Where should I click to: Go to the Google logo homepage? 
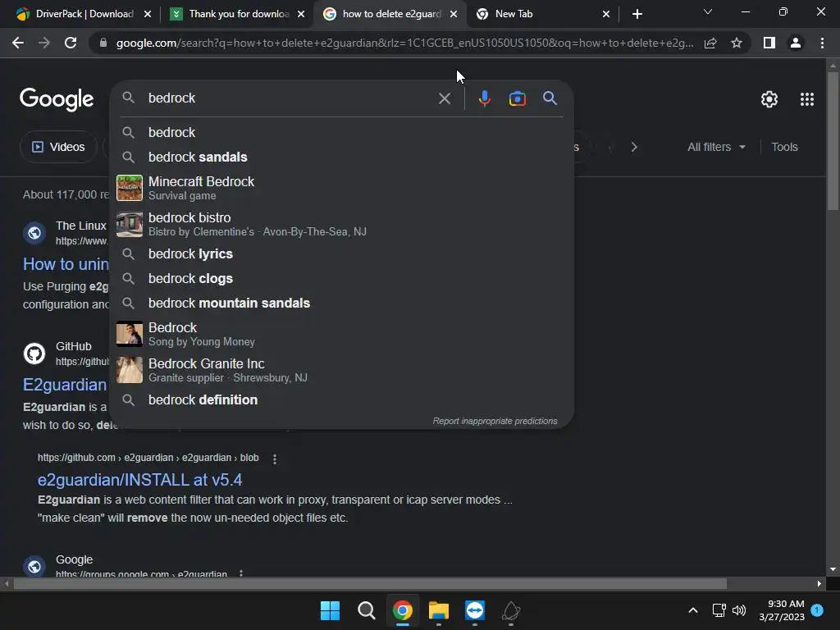[x=57, y=99]
